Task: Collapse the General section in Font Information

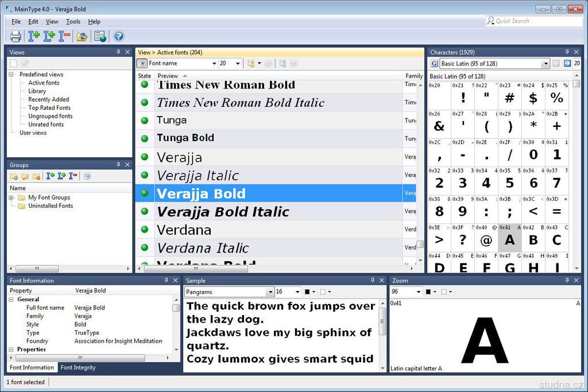Action: pyautogui.click(x=11, y=300)
